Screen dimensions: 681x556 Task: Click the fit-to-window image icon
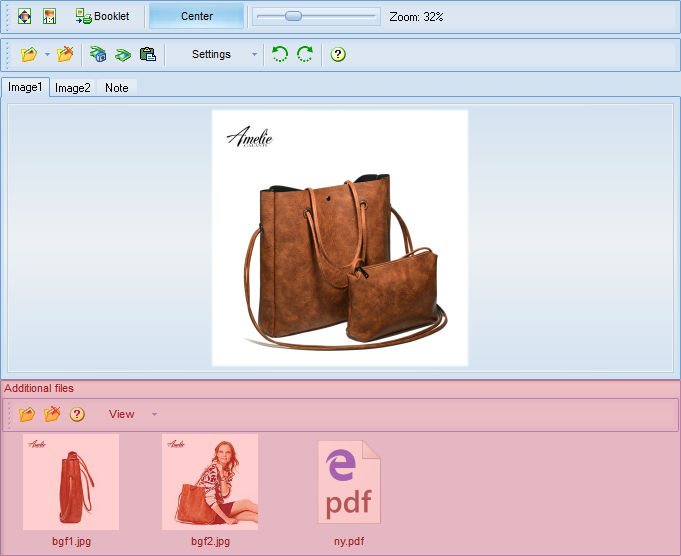[x=24, y=17]
